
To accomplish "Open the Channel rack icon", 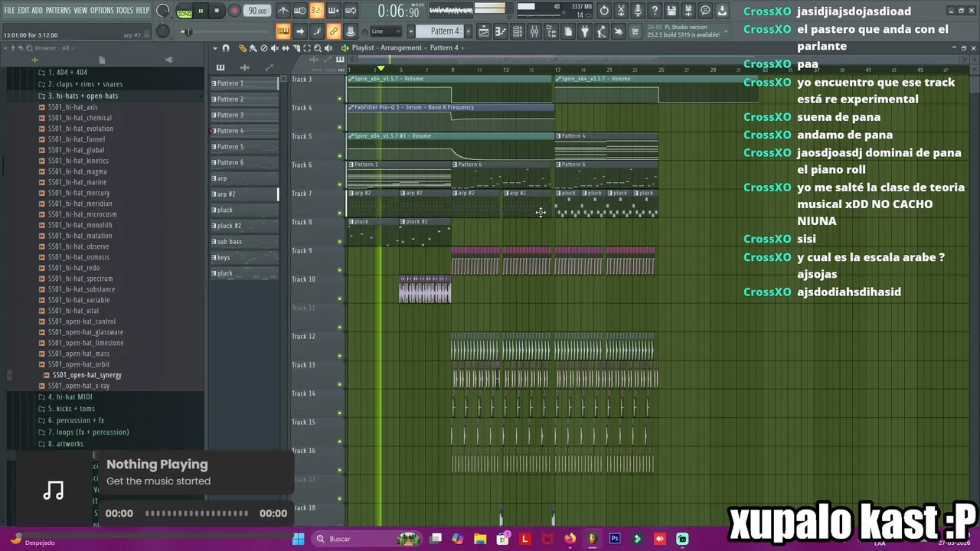I will tap(518, 31).
